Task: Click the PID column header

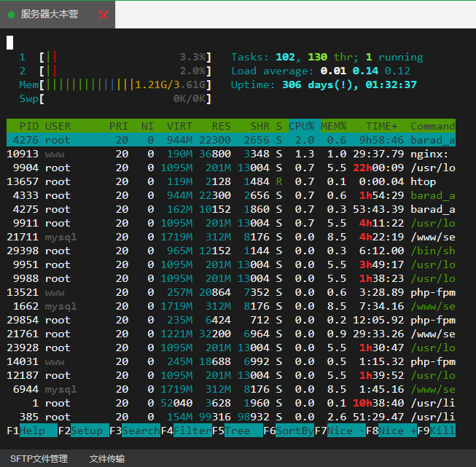Action: [29, 126]
